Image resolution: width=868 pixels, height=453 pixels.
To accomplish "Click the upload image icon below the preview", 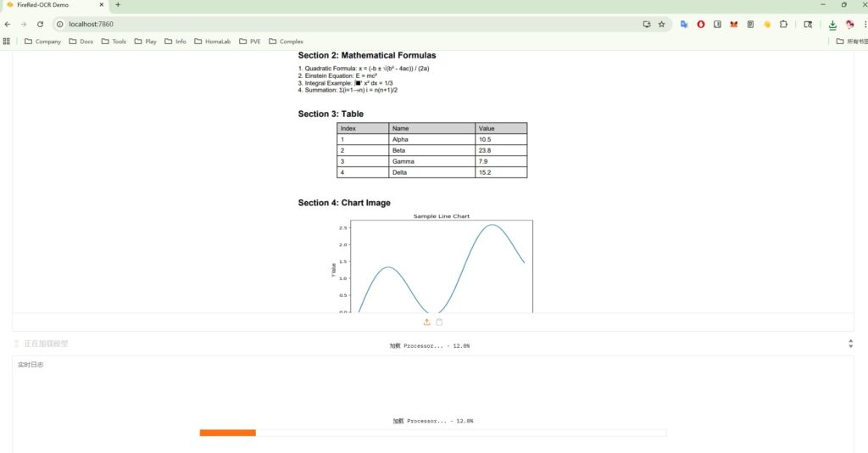I will click(426, 322).
